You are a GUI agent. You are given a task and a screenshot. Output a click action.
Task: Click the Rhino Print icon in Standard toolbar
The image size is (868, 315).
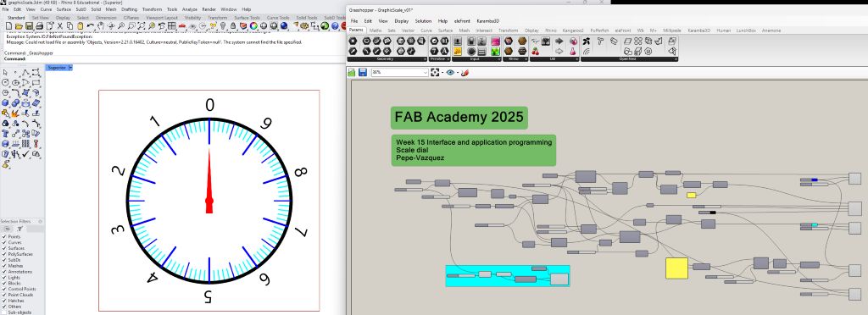pos(39,26)
